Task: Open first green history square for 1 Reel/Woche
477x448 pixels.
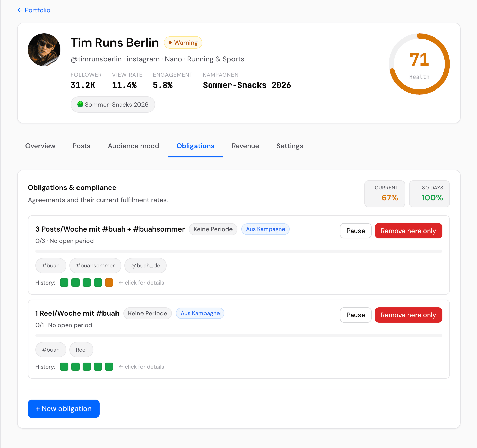Action: pyautogui.click(x=64, y=367)
